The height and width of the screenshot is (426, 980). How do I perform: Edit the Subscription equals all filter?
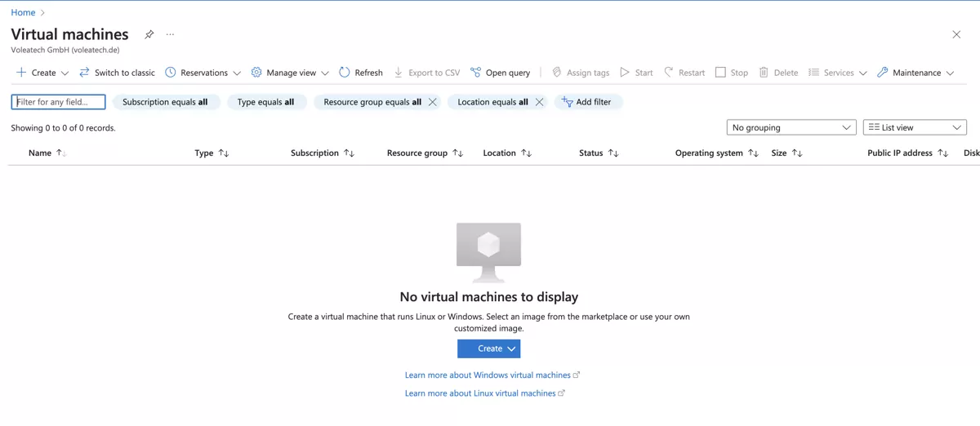[x=165, y=102]
